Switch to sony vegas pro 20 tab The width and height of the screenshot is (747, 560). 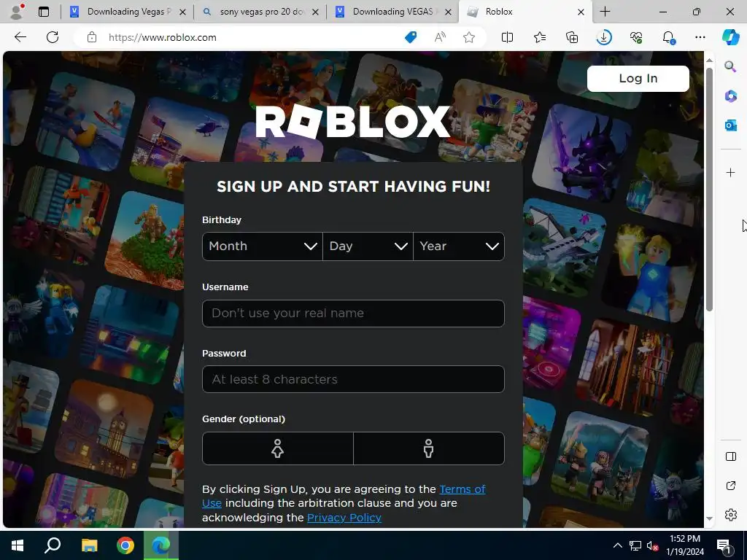pyautogui.click(x=260, y=12)
